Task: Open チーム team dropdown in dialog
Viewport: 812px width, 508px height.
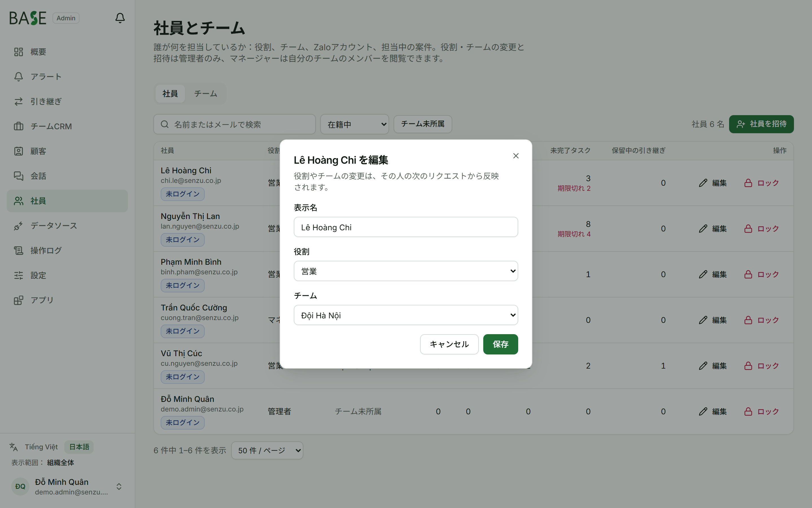Action: 406,315
